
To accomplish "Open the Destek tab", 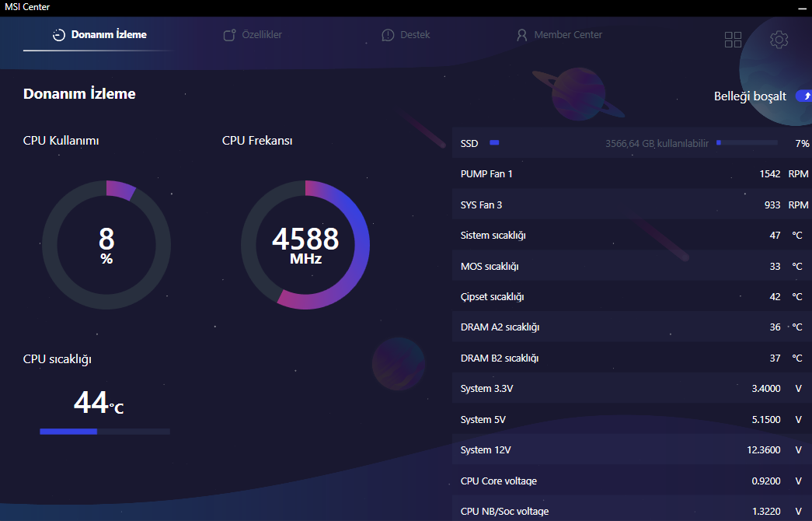I will pos(406,35).
